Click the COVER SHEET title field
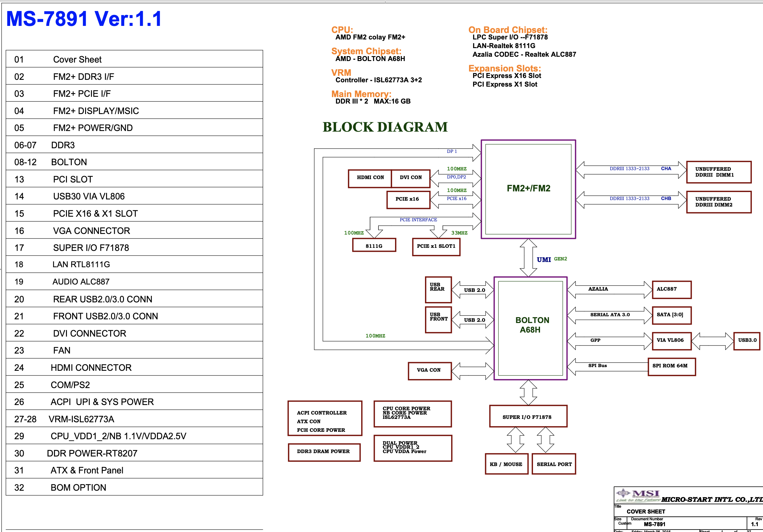The image size is (763, 532). (646, 511)
